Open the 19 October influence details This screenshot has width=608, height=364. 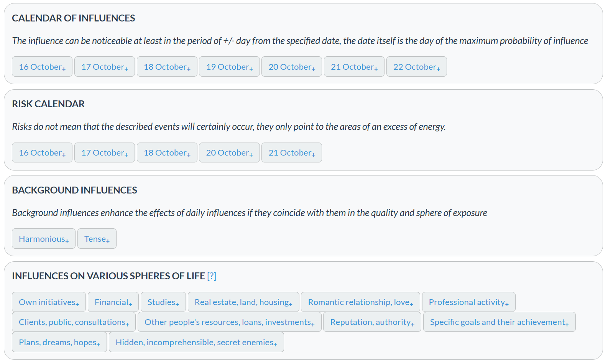(229, 66)
